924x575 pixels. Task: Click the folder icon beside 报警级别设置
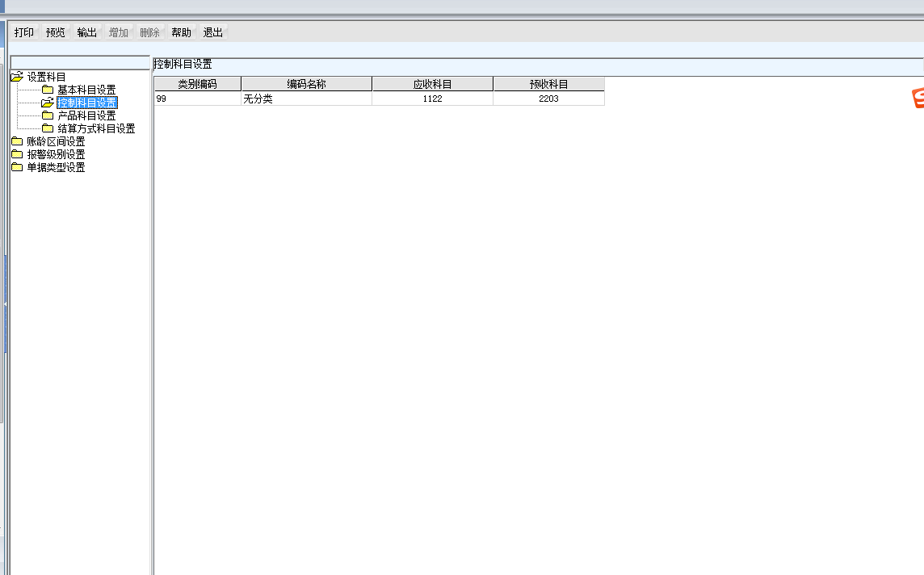tap(17, 154)
